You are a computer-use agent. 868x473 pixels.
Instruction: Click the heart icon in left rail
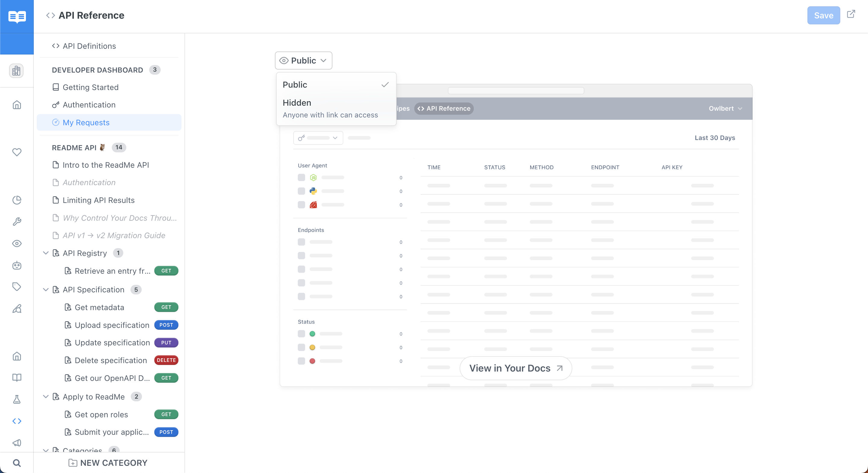click(17, 152)
